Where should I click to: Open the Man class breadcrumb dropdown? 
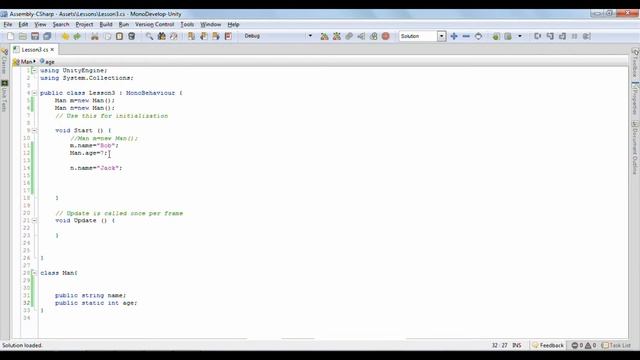pos(24,62)
